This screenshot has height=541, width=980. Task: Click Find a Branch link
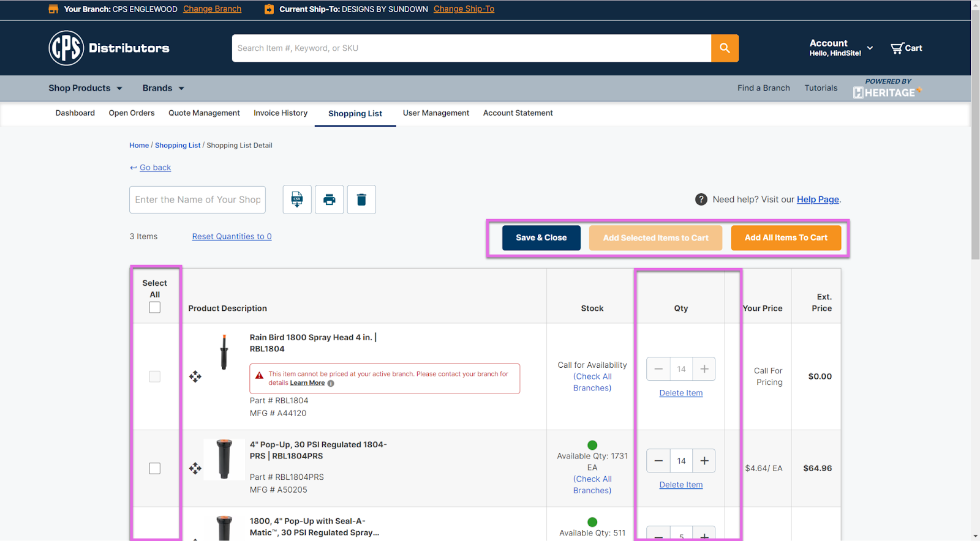764,88
